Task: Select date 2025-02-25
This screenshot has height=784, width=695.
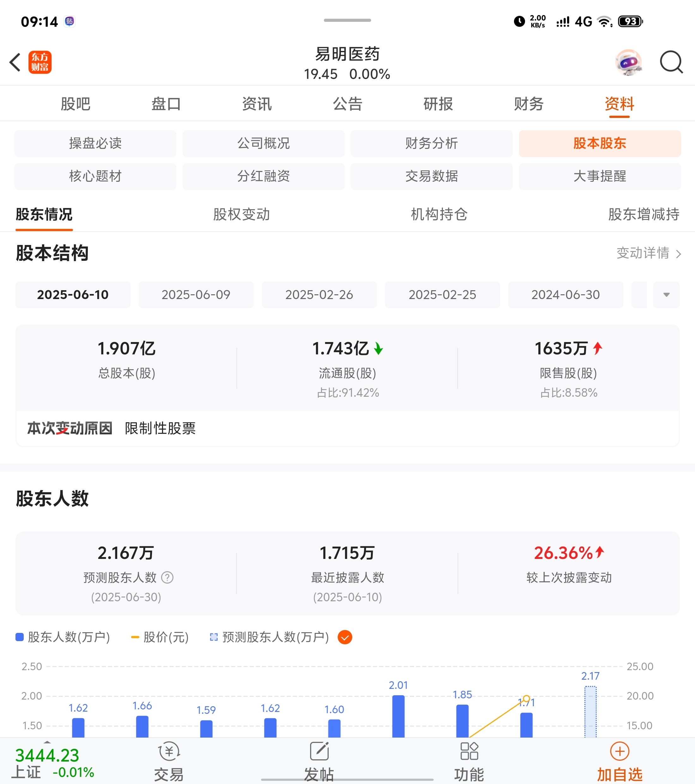Action: click(x=442, y=295)
